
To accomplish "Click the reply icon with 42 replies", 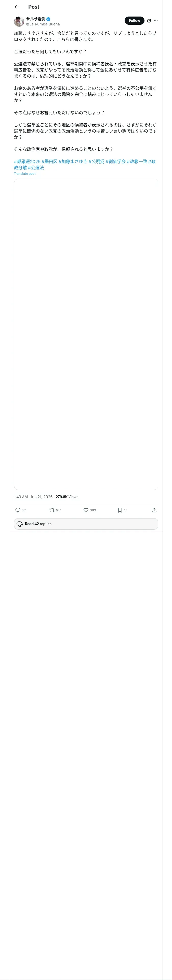I will click(x=20, y=510).
